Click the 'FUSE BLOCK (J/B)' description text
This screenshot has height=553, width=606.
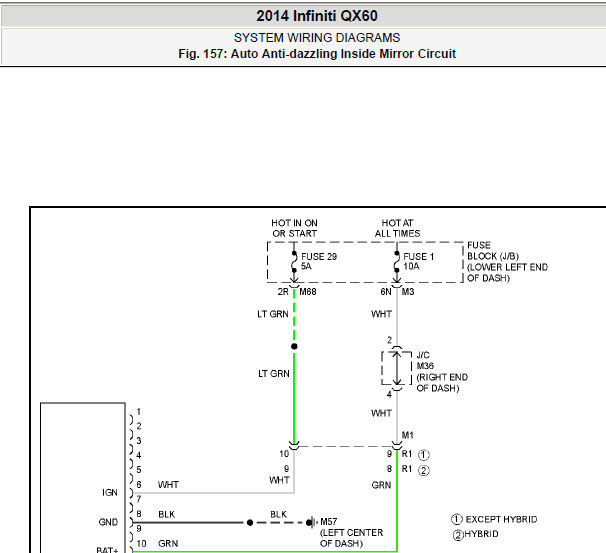click(x=507, y=262)
